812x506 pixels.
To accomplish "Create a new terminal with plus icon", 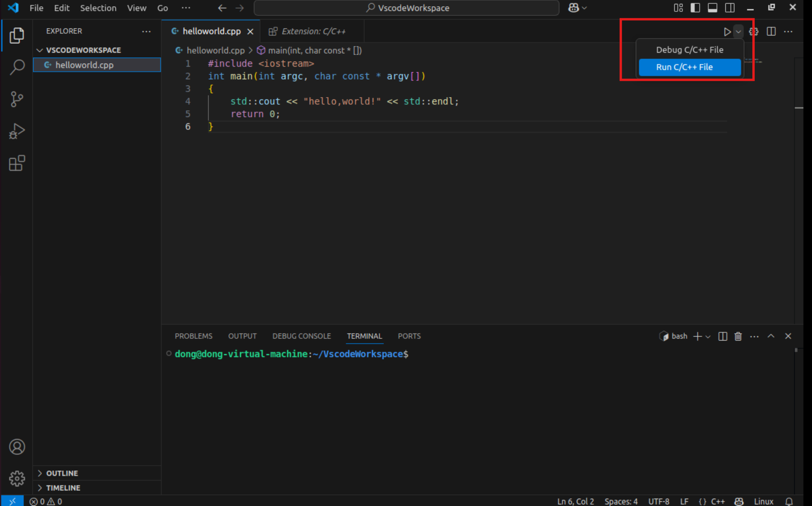I will (x=698, y=336).
